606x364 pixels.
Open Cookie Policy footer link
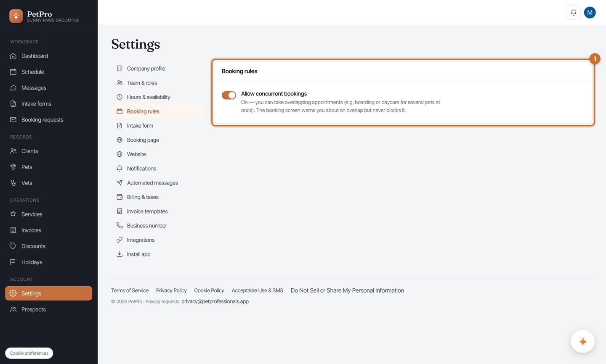[x=209, y=290]
